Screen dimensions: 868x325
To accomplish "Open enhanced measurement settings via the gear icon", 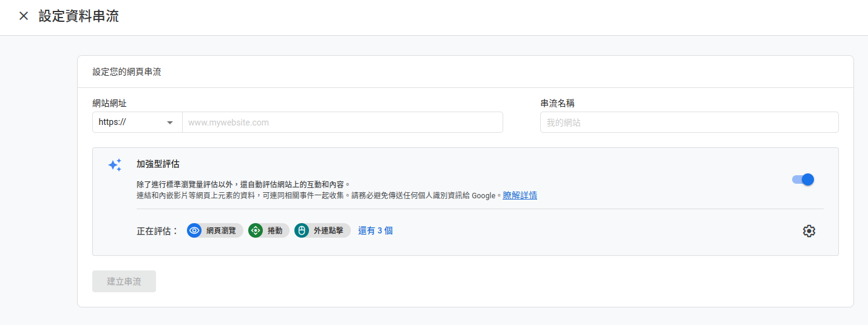I will click(x=809, y=231).
